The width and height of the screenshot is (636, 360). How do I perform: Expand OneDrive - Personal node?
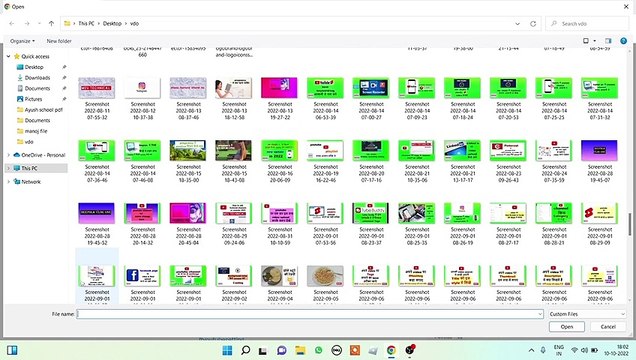(9, 155)
